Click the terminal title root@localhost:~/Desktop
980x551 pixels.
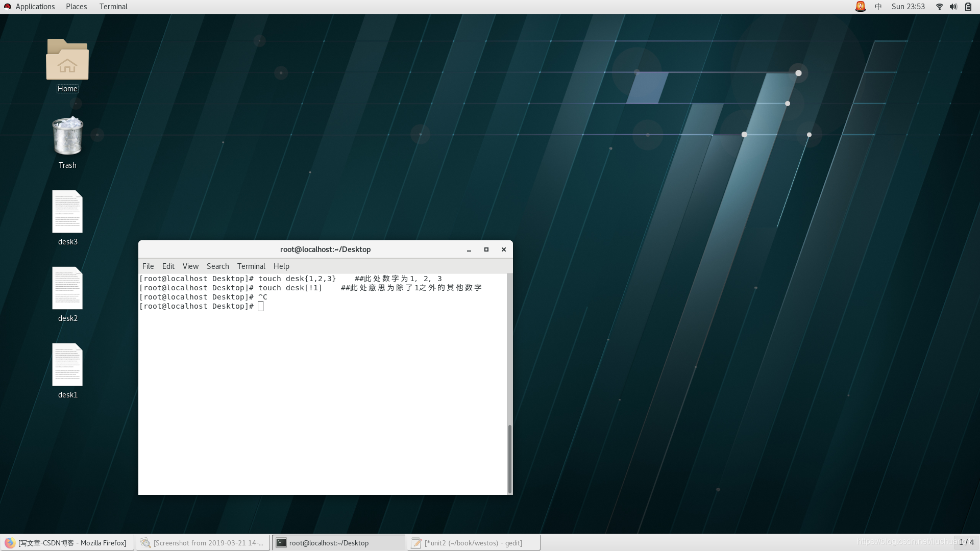tap(325, 249)
